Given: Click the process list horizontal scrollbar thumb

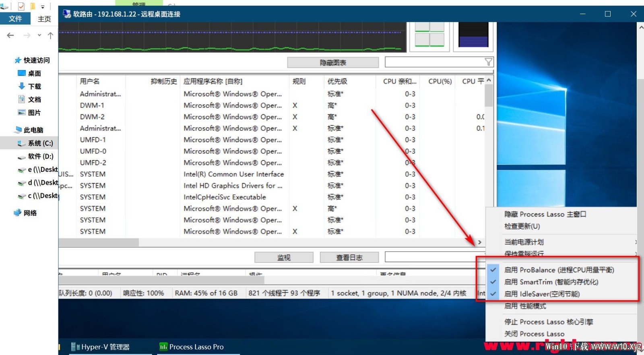Looking at the screenshot, I should click(x=99, y=242).
